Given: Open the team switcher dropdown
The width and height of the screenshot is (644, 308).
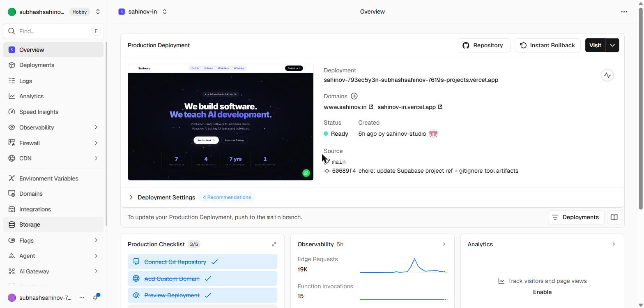Looking at the screenshot, I should [x=98, y=12].
